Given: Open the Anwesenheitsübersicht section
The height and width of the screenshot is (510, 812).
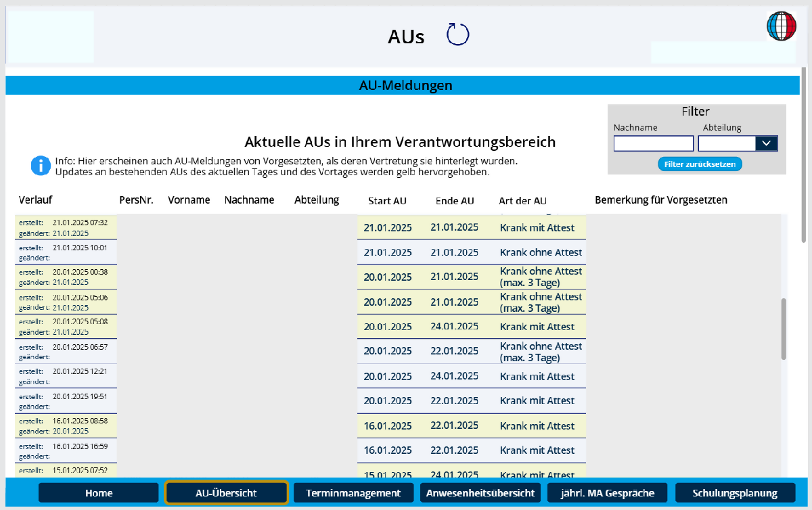Looking at the screenshot, I should click(x=480, y=493).
